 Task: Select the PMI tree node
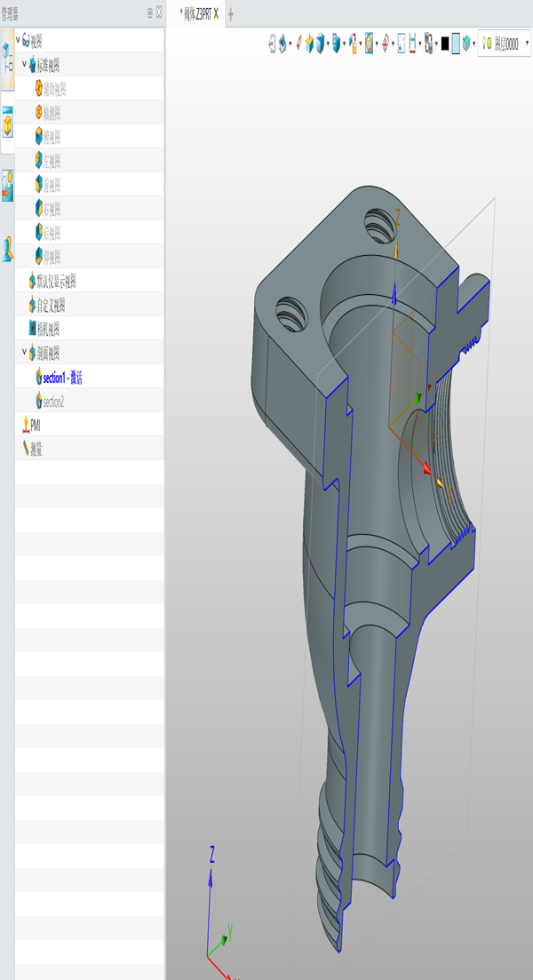tap(36, 425)
